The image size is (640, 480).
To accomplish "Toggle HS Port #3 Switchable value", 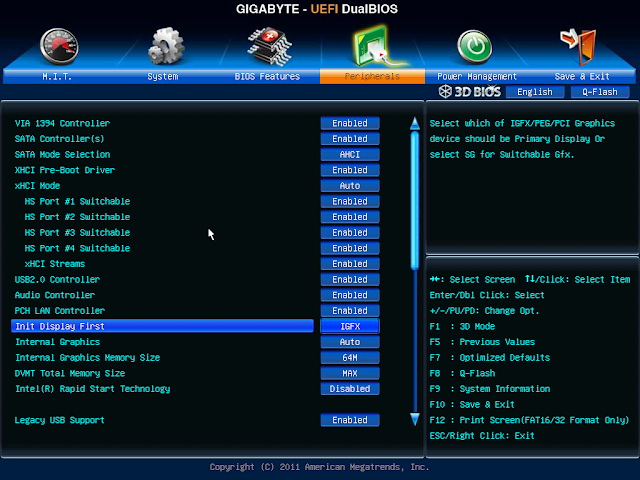I will (x=350, y=232).
